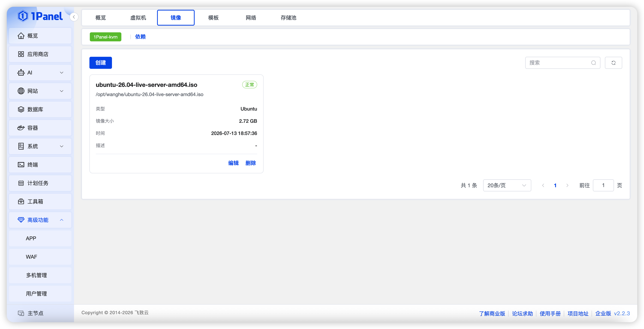Switch to the 网络 tab

point(251,18)
